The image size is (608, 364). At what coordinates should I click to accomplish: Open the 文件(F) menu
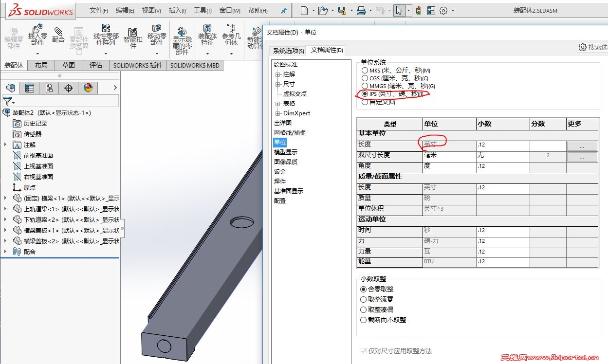click(99, 10)
